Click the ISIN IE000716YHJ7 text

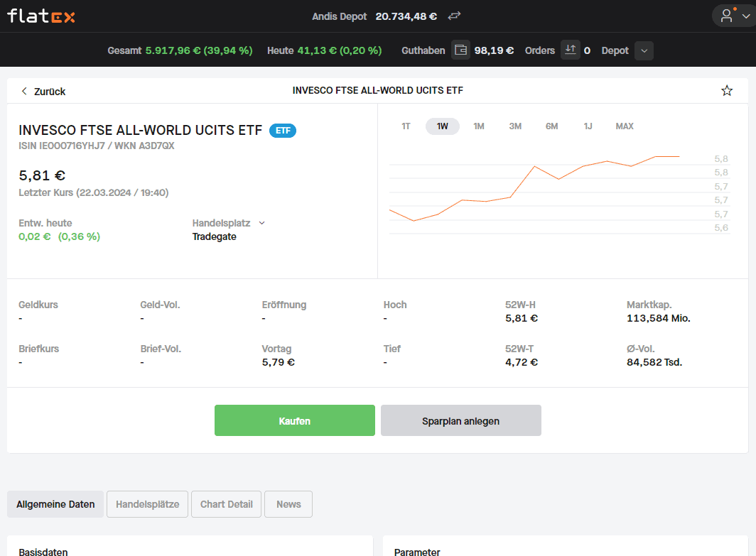(x=62, y=146)
